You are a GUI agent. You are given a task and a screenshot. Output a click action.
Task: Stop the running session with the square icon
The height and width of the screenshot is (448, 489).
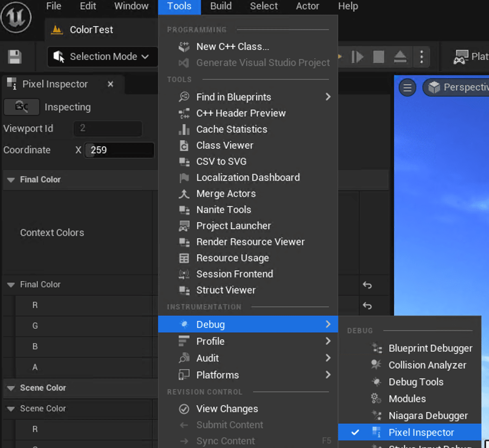(x=378, y=57)
